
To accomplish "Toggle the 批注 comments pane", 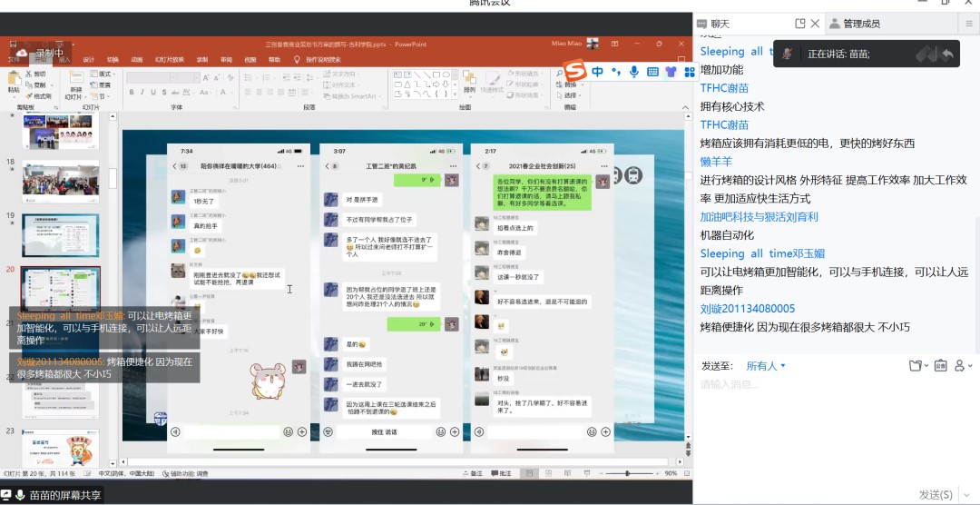I will 502,474.
